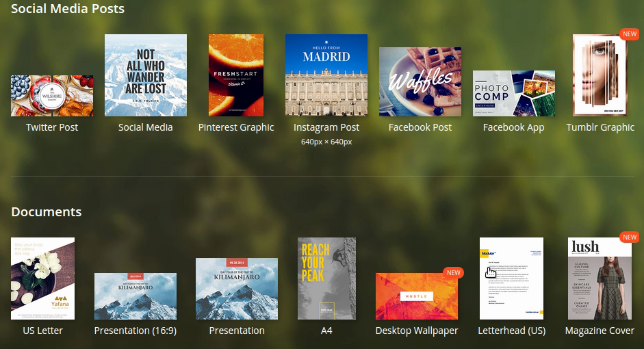Click the NEW badge on Tumblr Graphic
644x349 pixels.
coord(628,34)
